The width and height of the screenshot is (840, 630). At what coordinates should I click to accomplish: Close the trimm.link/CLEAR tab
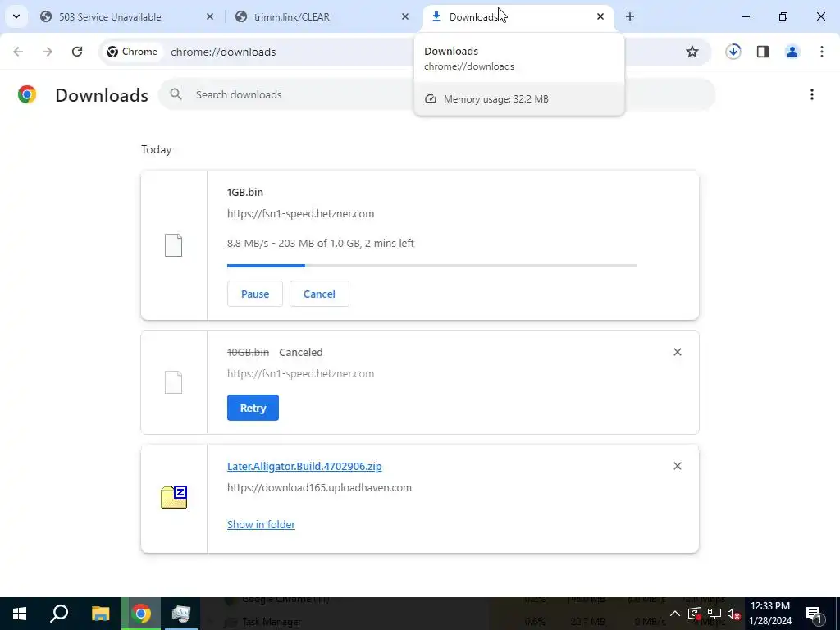click(x=405, y=16)
